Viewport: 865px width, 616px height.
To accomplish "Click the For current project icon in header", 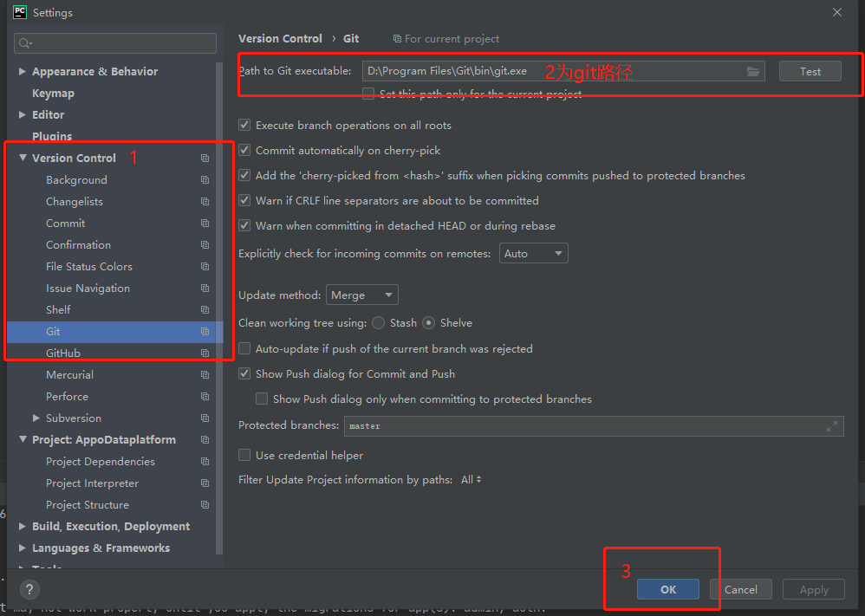I will coord(397,39).
